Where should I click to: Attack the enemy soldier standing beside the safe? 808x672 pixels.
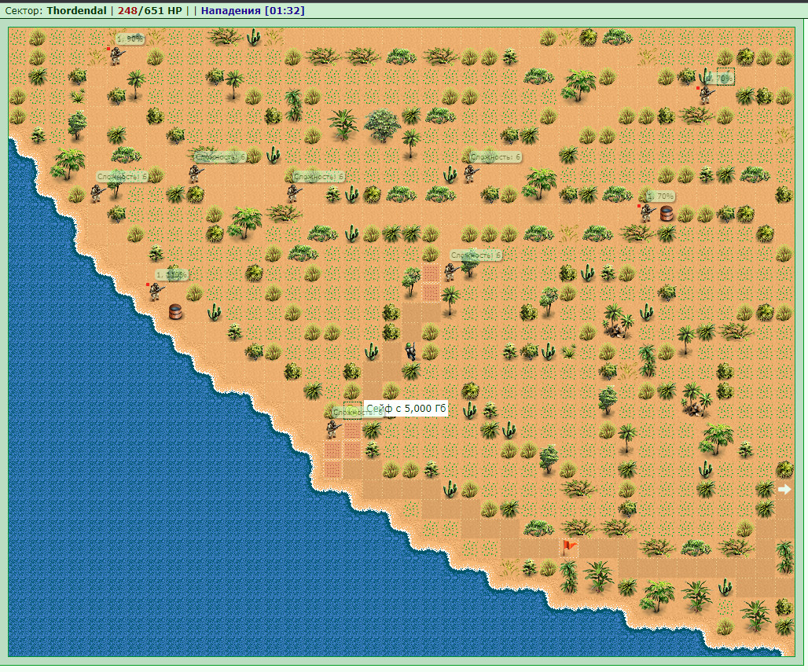coord(332,429)
